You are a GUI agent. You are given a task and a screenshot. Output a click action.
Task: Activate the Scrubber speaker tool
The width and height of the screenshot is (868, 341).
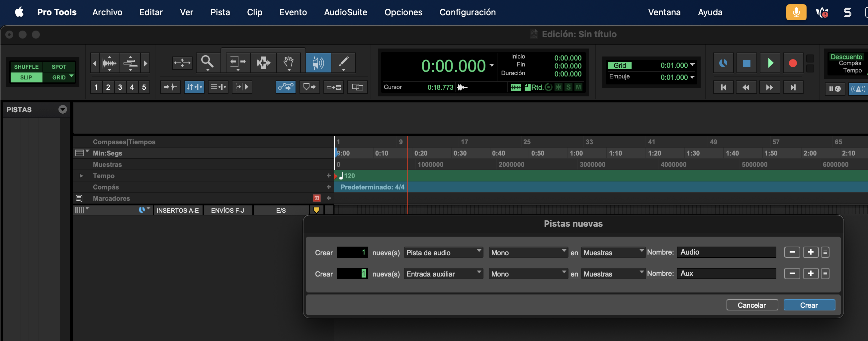[318, 62]
